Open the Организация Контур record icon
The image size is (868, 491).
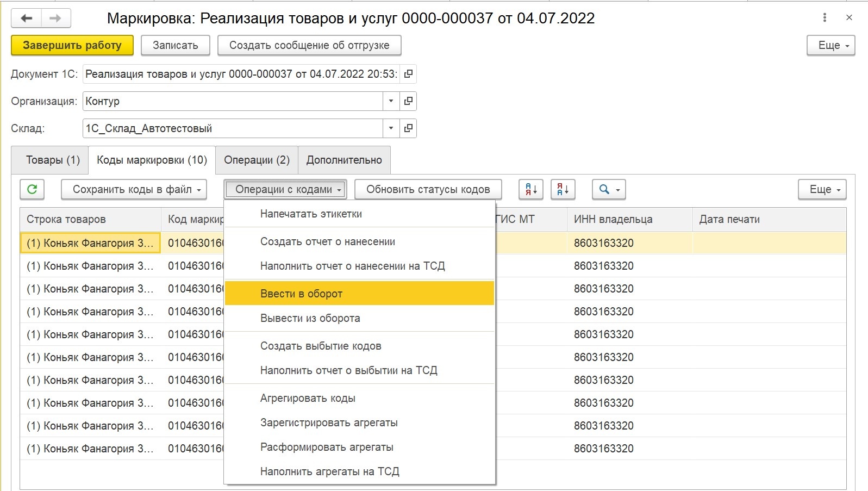pyautogui.click(x=408, y=101)
